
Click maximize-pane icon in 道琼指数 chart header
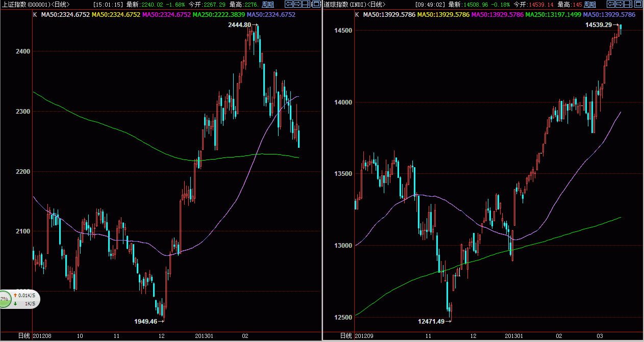[638, 4]
